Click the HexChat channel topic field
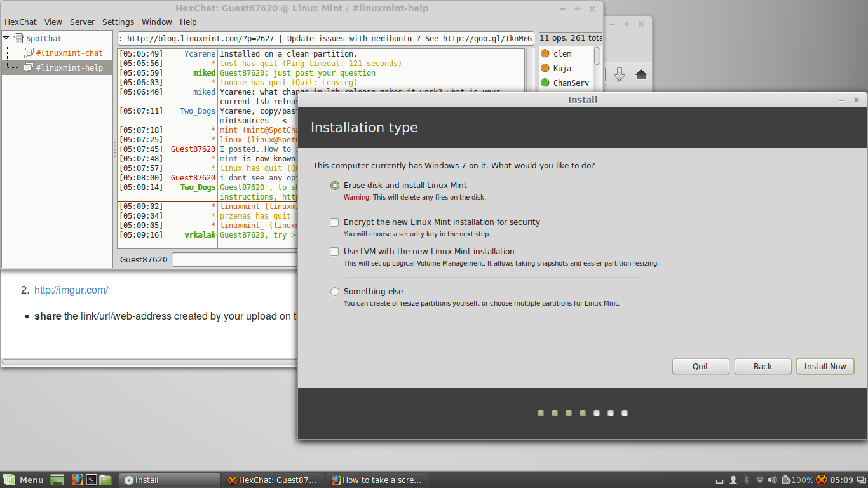The image size is (868, 488). [326, 39]
